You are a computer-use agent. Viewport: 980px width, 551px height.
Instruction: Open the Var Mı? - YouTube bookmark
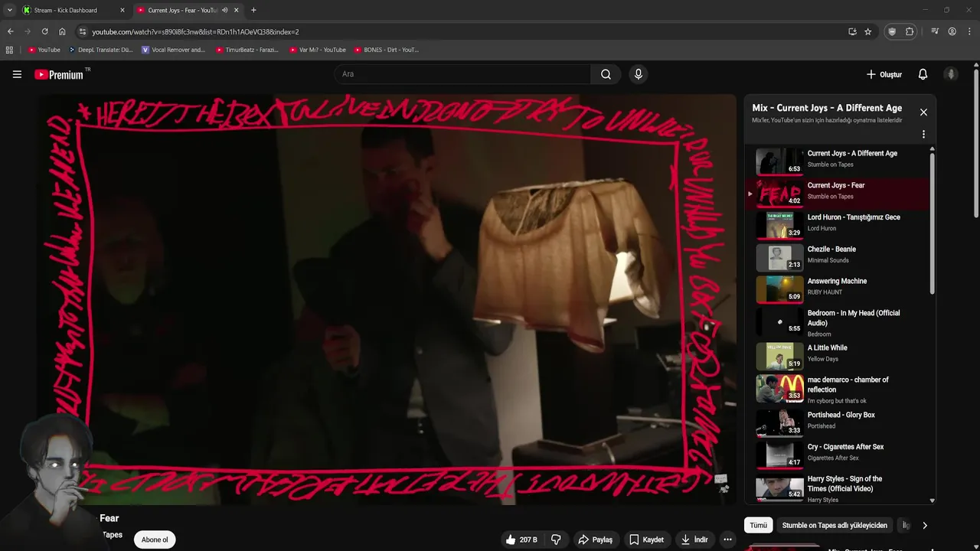pos(318,50)
